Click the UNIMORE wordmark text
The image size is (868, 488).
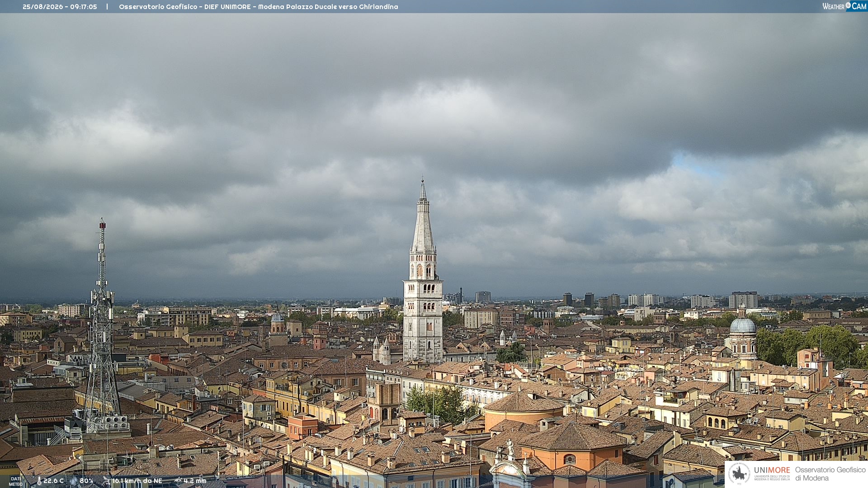[x=772, y=470]
